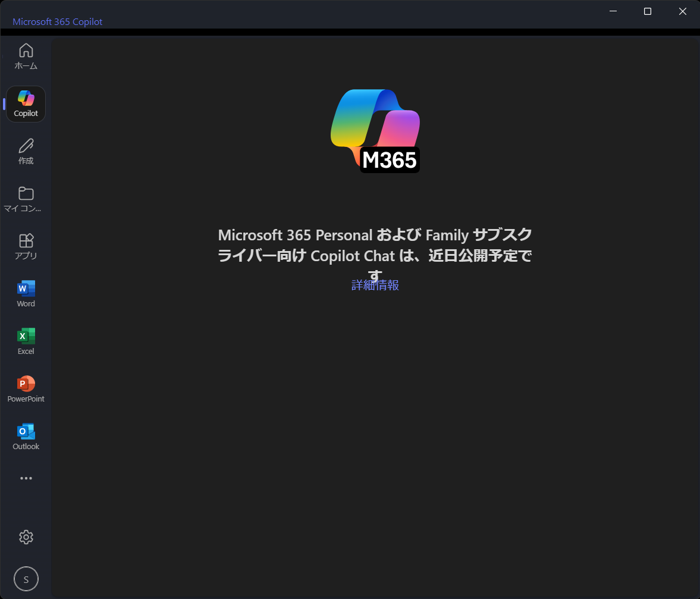Open the Apps (アプリ) icon
Image resolution: width=700 pixels, height=599 pixels.
tap(26, 247)
